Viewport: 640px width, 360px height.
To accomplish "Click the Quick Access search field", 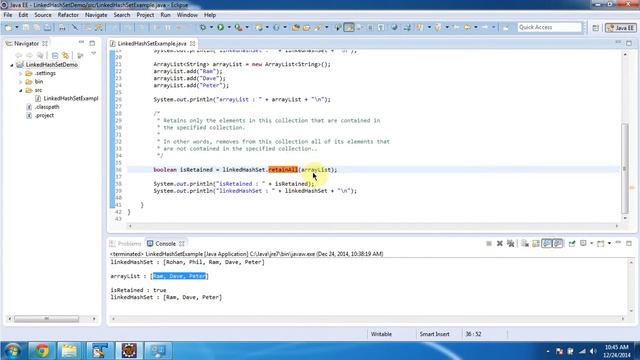I will [549, 27].
